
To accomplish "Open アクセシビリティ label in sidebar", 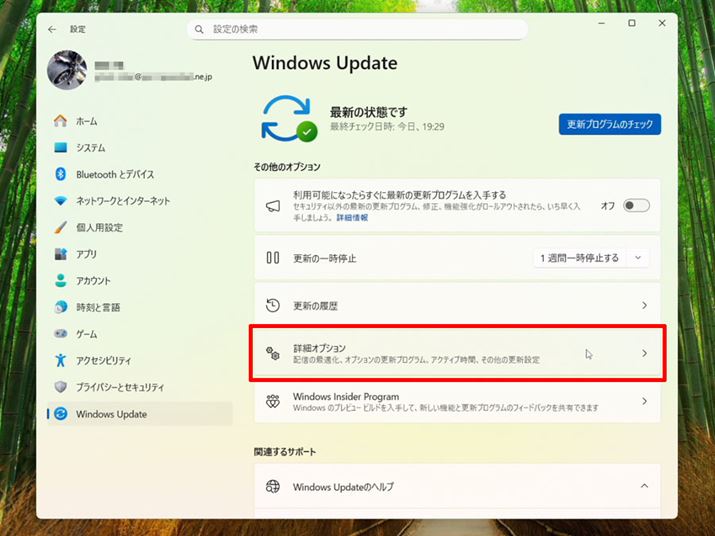I will pyautogui.click(x=104, y=360).
